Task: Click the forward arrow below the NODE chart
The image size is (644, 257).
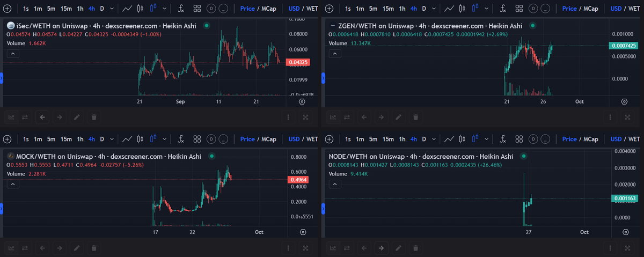Action: pos(381,248)
